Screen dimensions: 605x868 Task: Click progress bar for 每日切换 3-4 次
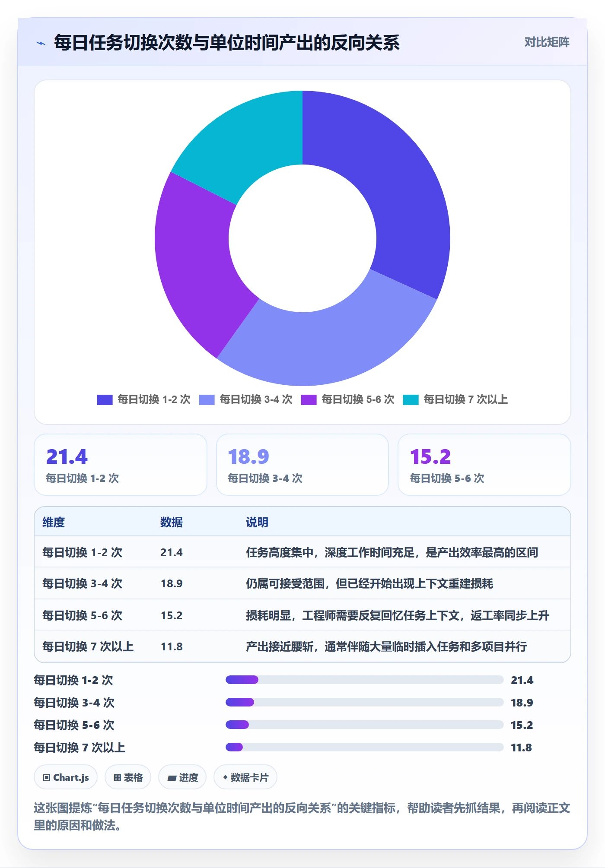coord(364,702)
